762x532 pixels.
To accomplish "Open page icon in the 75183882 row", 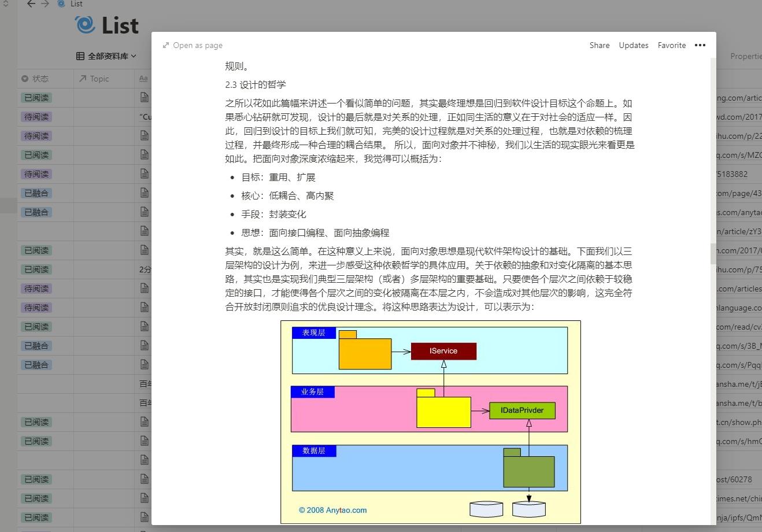I will (145, 174).
